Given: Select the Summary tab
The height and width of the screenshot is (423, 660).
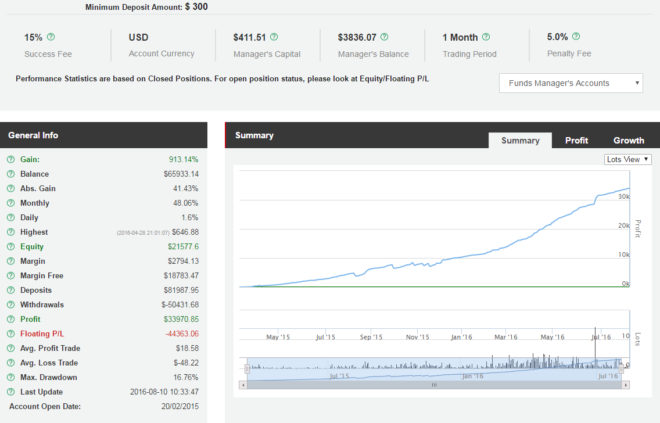Looking at the screenshot, I should [520, 141].
